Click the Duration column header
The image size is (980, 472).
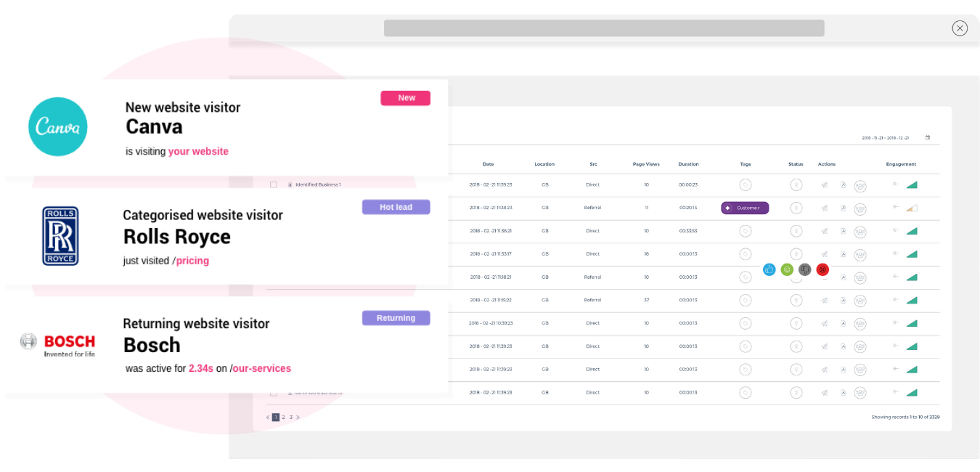click(x=688, y=164)
